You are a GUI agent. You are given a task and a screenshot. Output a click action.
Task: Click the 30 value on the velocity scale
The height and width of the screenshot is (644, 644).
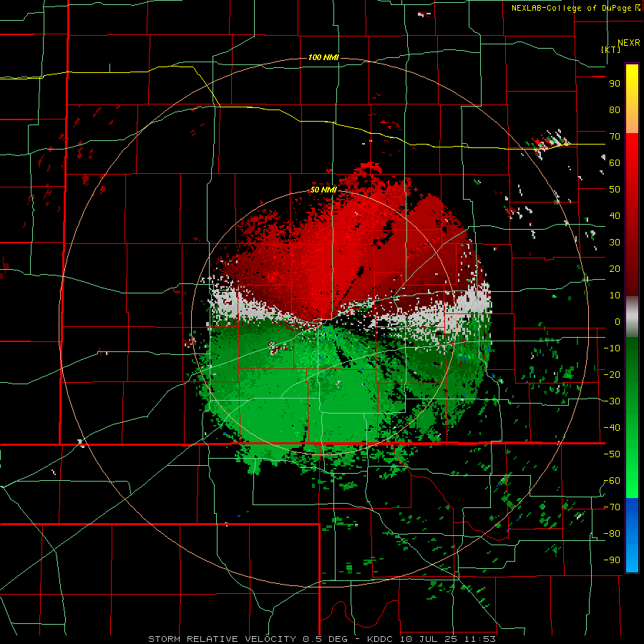(x=615, y=243)
